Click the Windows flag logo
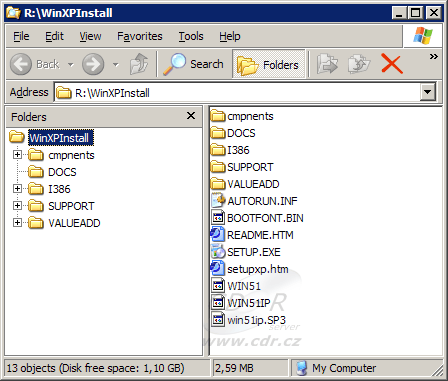Screen dimensions: 448x381 click(x=423, y=36)
